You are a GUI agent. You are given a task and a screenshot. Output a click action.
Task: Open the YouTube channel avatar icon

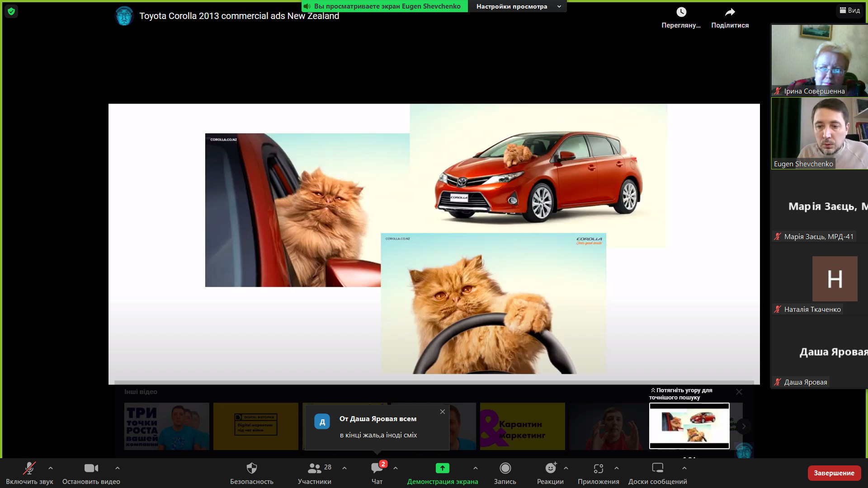click(x=124, y=16)
